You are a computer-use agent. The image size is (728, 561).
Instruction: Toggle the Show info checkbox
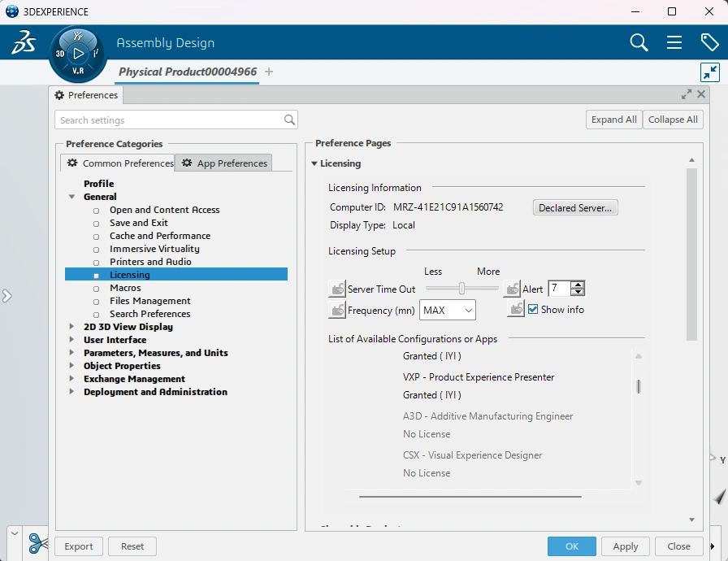point(533,309)
